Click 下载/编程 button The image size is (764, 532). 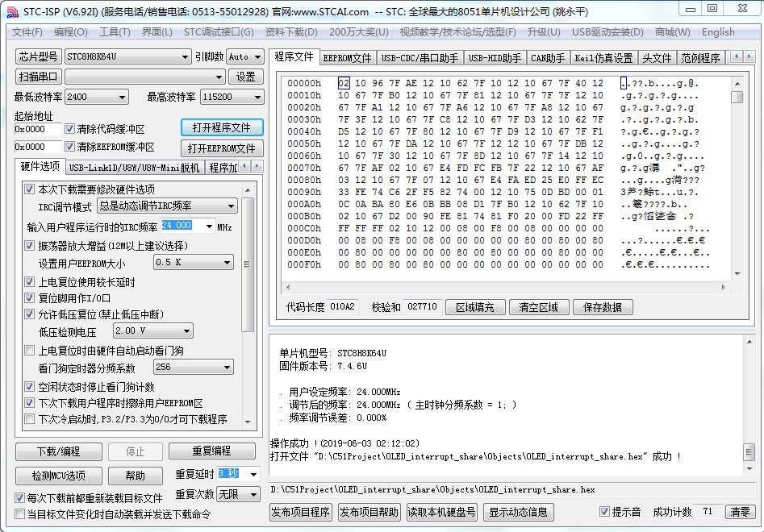58,451
